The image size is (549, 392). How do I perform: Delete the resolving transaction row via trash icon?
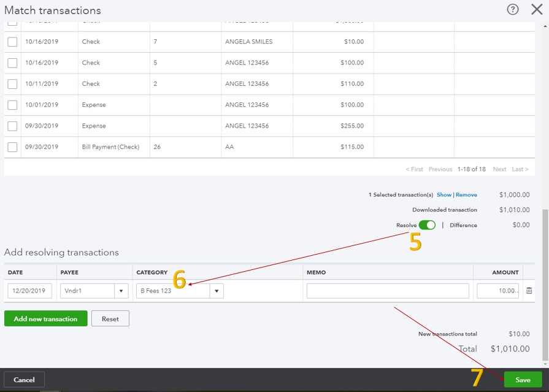(x=529, y=291)
